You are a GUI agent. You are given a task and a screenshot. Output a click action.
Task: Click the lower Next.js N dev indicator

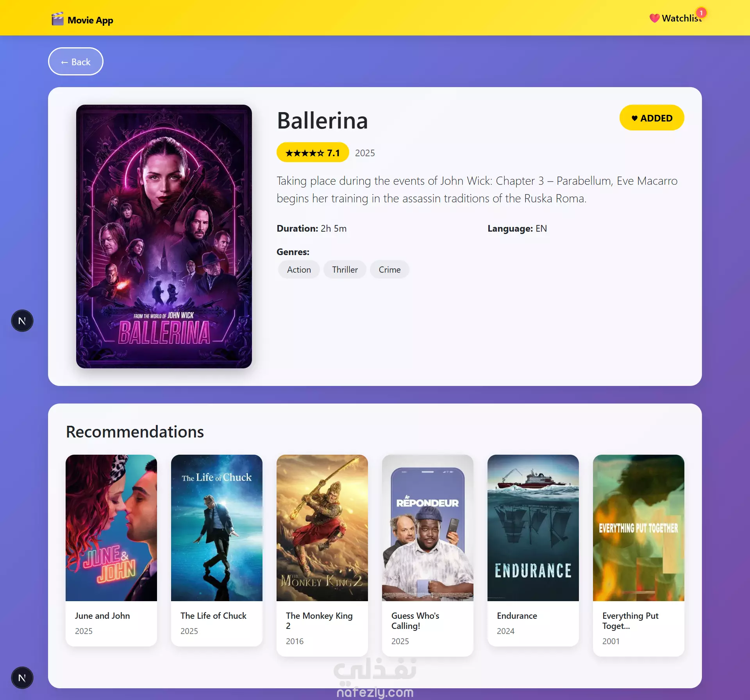click(x=22, y=678)
